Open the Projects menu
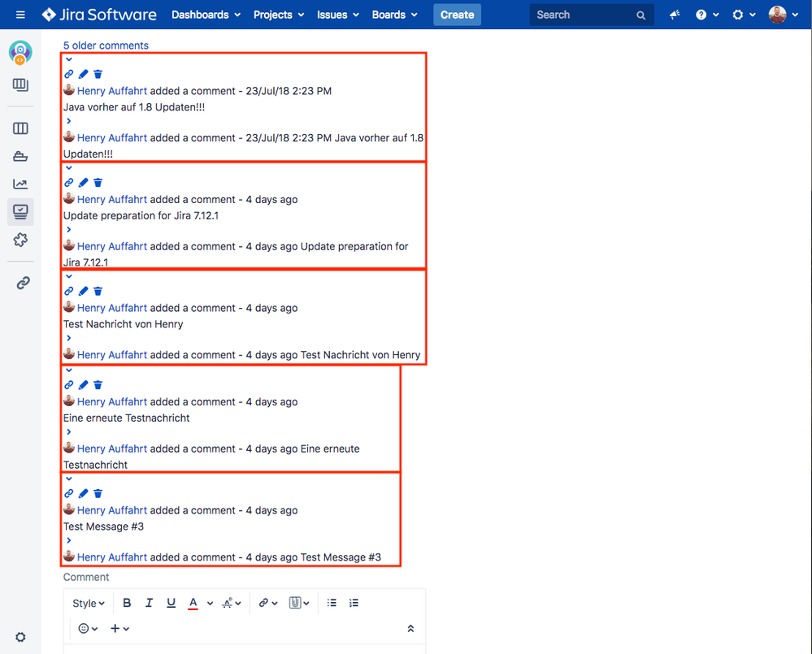 tap(273, 14)
